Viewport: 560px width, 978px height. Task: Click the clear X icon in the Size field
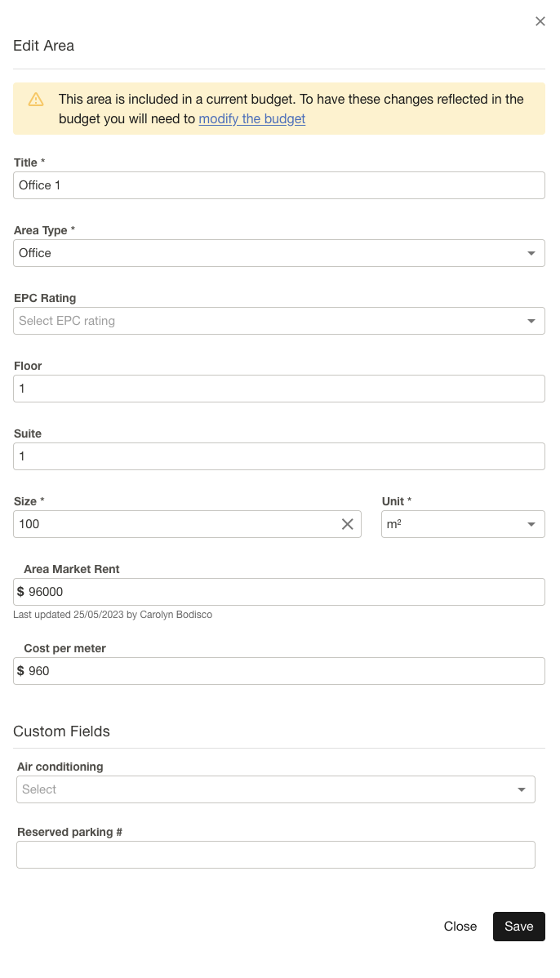(346, 524)
